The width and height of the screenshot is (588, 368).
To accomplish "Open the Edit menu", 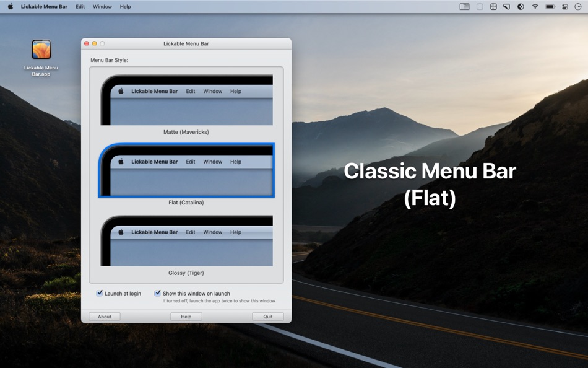I will pyautogui.click(x=79, y=6).
